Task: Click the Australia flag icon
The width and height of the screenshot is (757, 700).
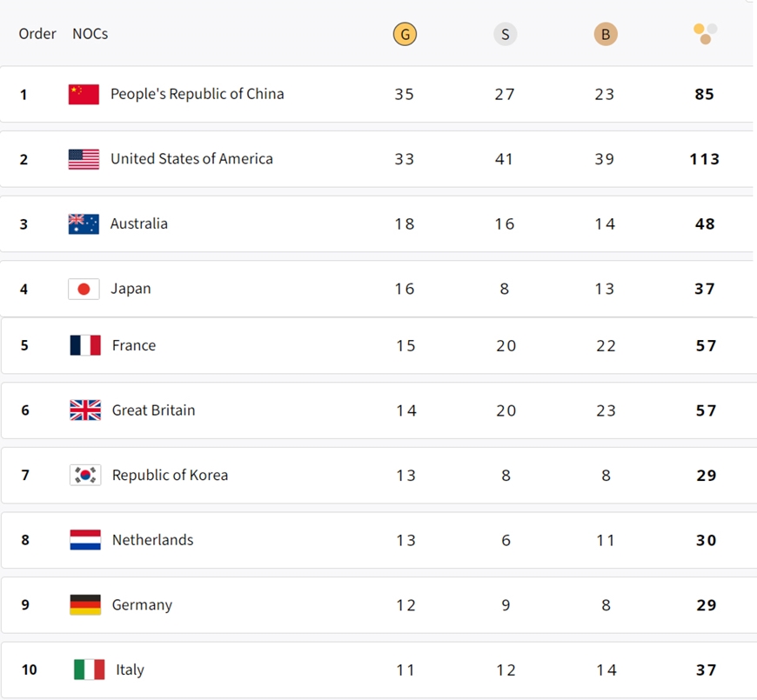Action: [84, 223]
